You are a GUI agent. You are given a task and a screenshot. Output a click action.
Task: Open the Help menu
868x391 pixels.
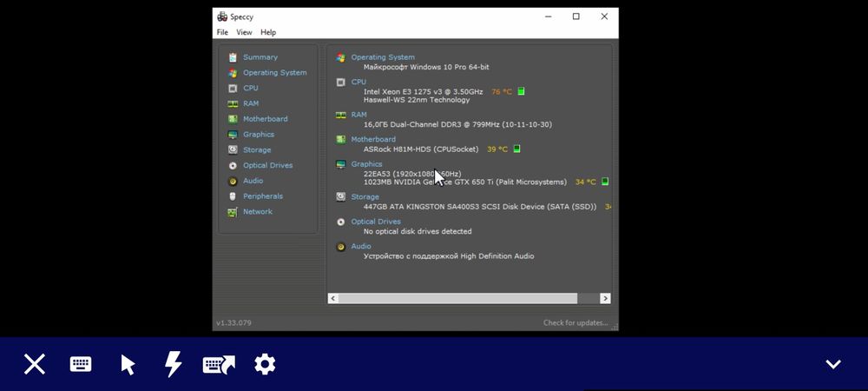coord(268,32)
